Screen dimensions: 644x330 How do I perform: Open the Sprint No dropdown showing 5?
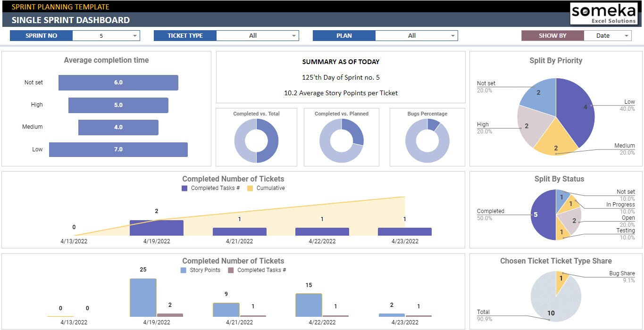pos(134,35)
